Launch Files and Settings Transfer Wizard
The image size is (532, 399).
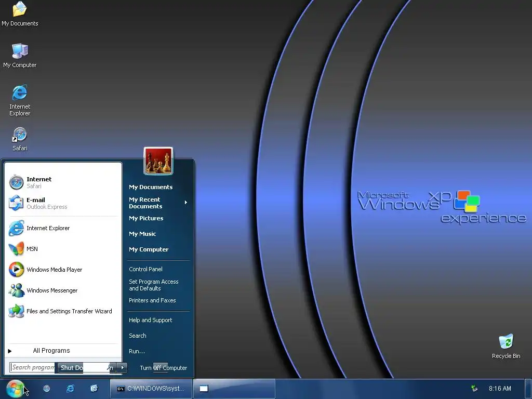click(63, 311)
